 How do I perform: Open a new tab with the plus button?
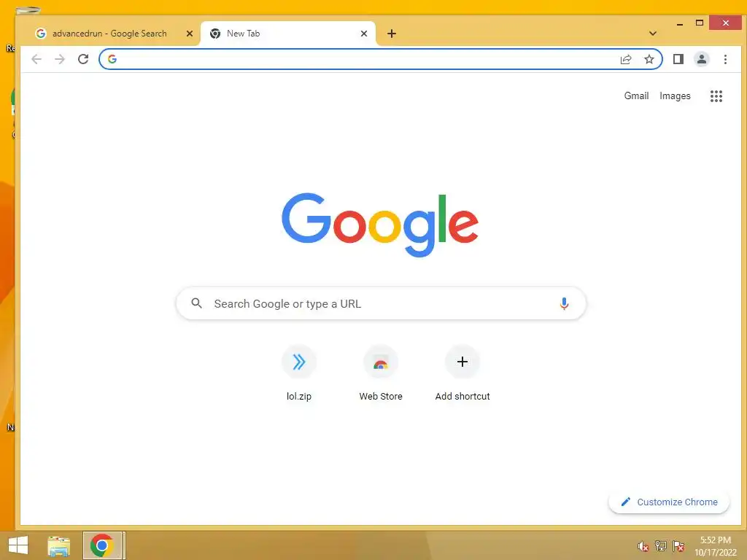pyautogui.click(x=392, y=34)
